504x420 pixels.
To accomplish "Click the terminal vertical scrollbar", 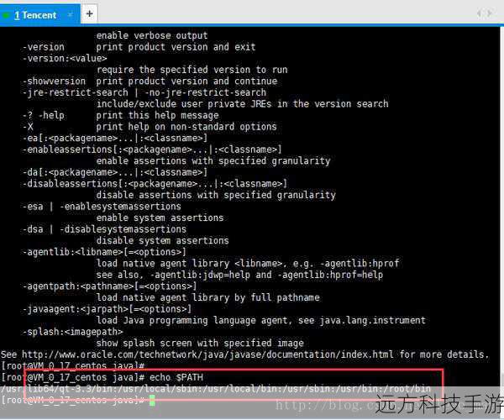I will (x=501, y=206).
